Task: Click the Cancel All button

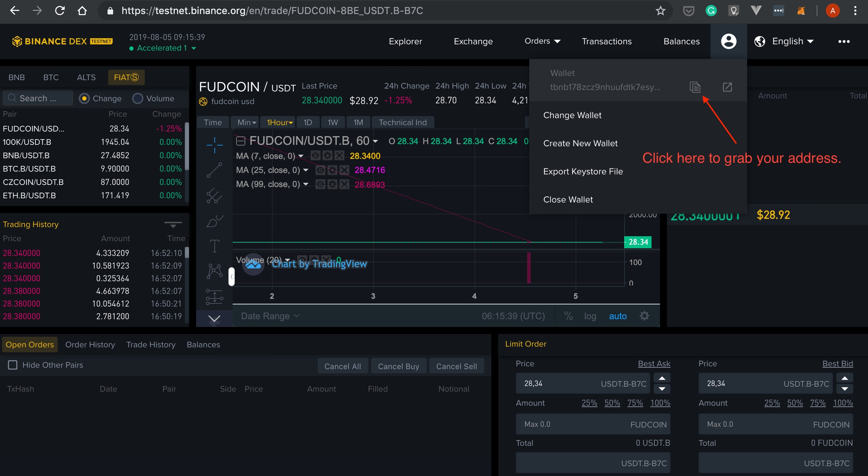Action: pyautogui.click(x=342, y=366)
